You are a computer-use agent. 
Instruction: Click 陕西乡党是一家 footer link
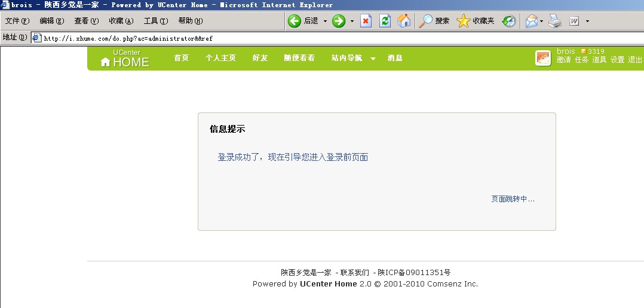click(x=306, y=272)
